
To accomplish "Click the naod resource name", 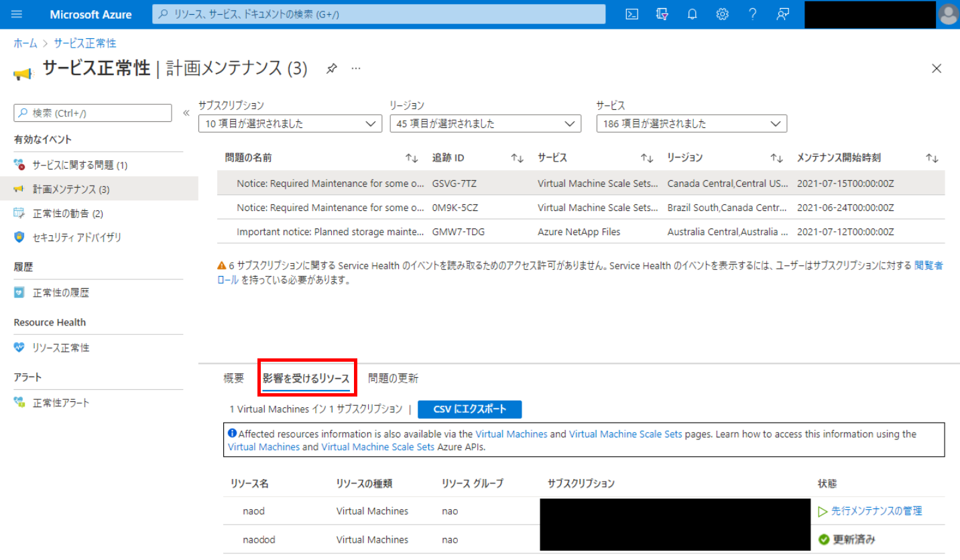I will pyautogui.click(x=254, y=511).
